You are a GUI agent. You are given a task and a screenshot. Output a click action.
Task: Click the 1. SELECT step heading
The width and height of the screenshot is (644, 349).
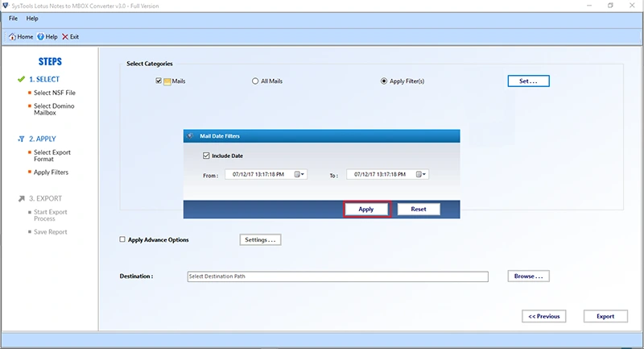[x=44, y=79]
